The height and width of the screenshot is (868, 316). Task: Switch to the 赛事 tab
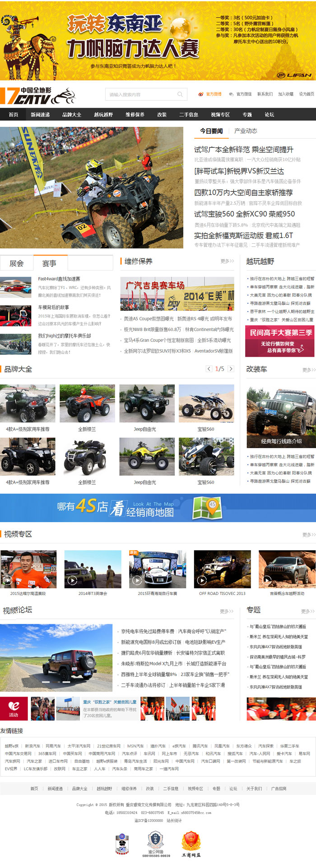49,263
